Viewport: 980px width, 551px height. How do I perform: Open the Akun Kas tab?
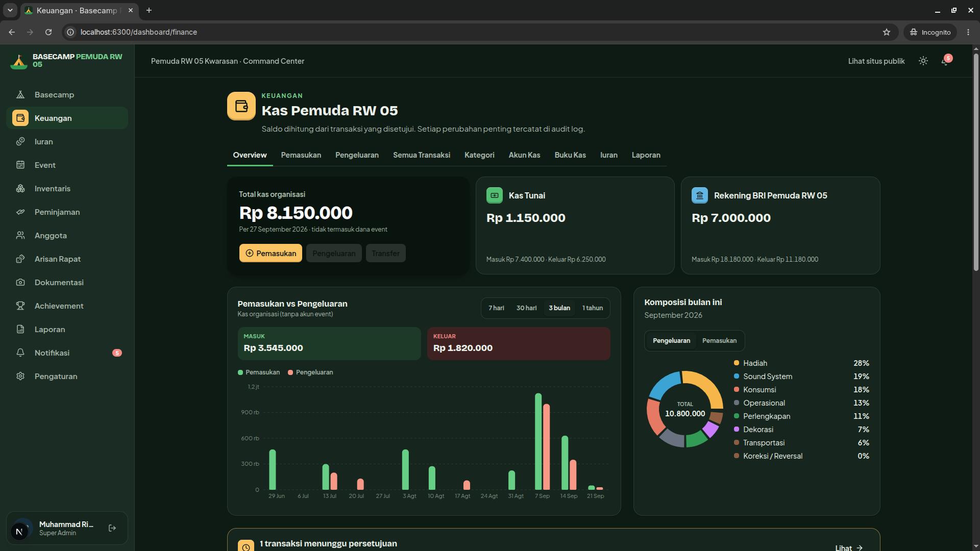[x=524, y=155]
